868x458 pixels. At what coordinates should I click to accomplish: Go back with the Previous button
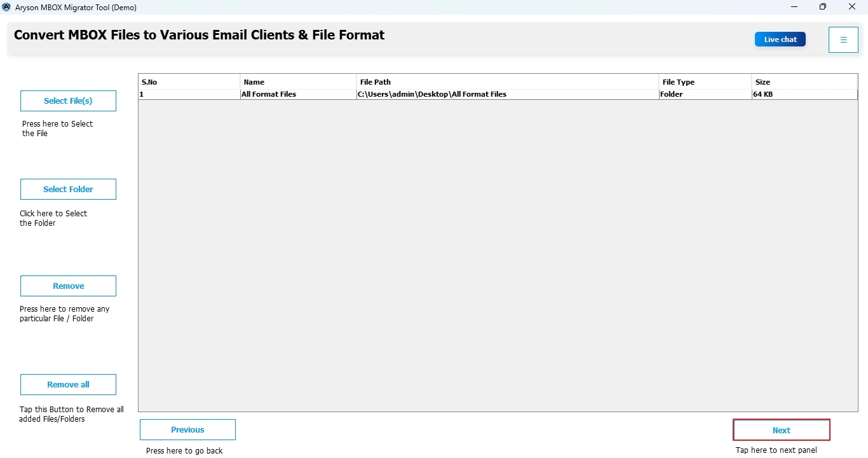[x=187, y=430]
